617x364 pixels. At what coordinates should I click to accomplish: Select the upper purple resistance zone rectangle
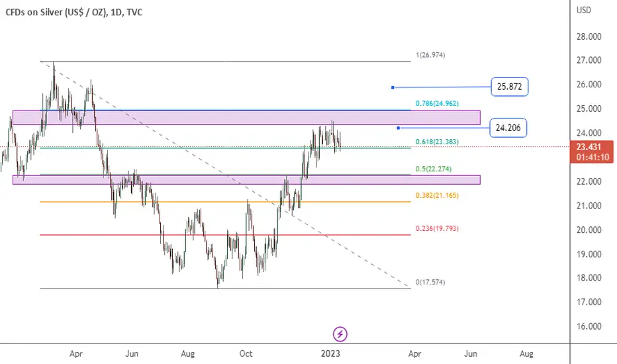(x=246, y=118)
